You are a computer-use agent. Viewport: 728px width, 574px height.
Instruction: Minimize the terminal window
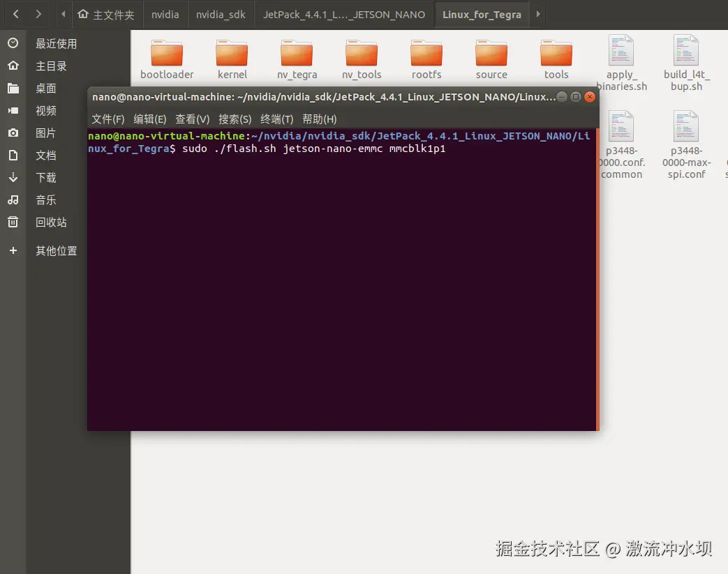(x=562, y=96)
